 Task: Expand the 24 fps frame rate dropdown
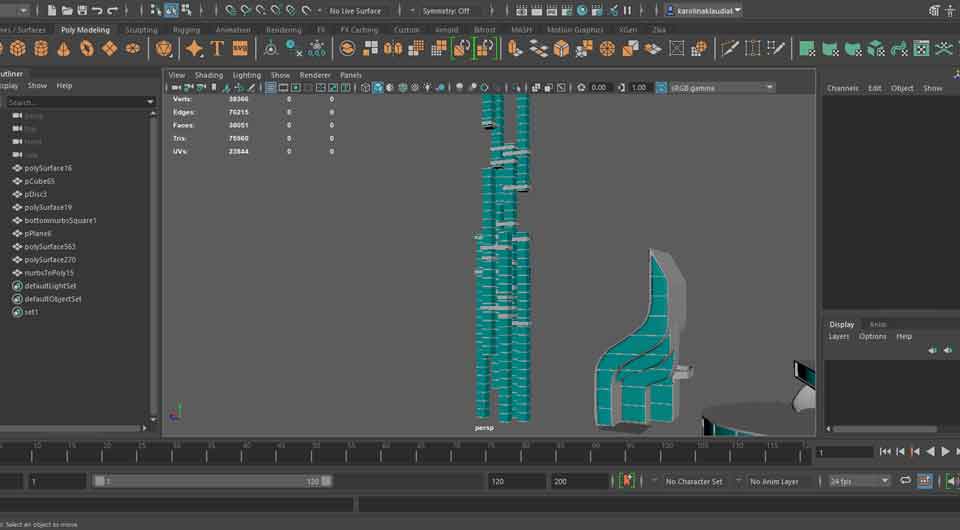tap(858, 481)
